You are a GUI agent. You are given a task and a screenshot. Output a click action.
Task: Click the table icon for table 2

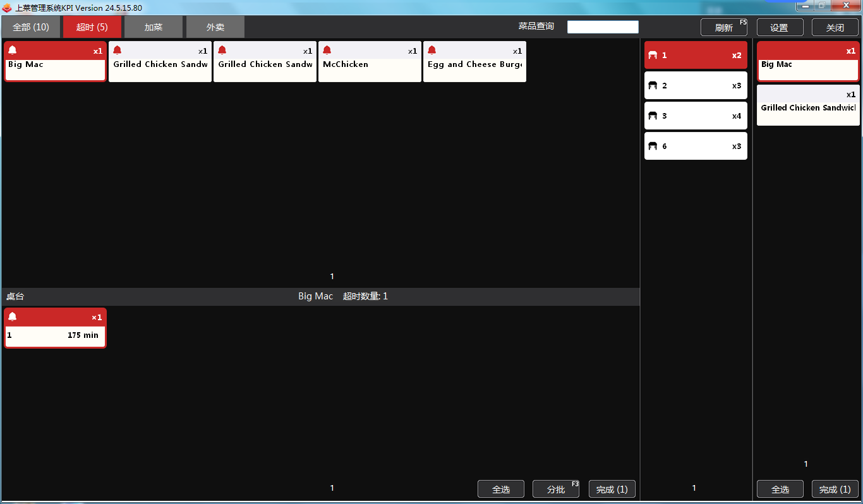coord(653,86)
